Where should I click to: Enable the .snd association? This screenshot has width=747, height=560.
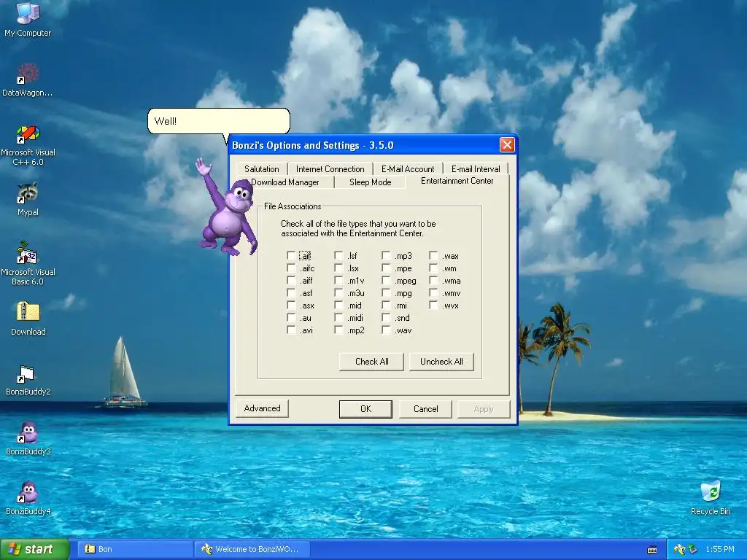(386, 318)
